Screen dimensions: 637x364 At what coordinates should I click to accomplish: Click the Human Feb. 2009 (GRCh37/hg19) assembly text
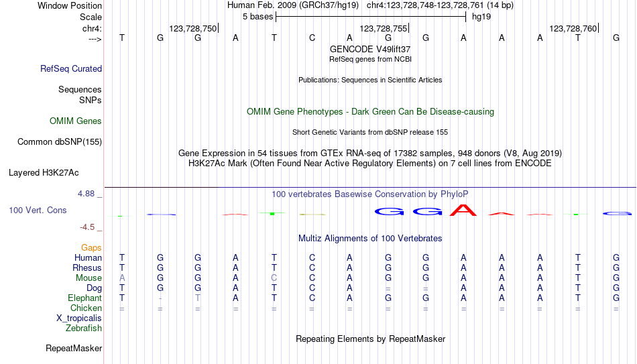pyautogui.click(x=293, y=5)
